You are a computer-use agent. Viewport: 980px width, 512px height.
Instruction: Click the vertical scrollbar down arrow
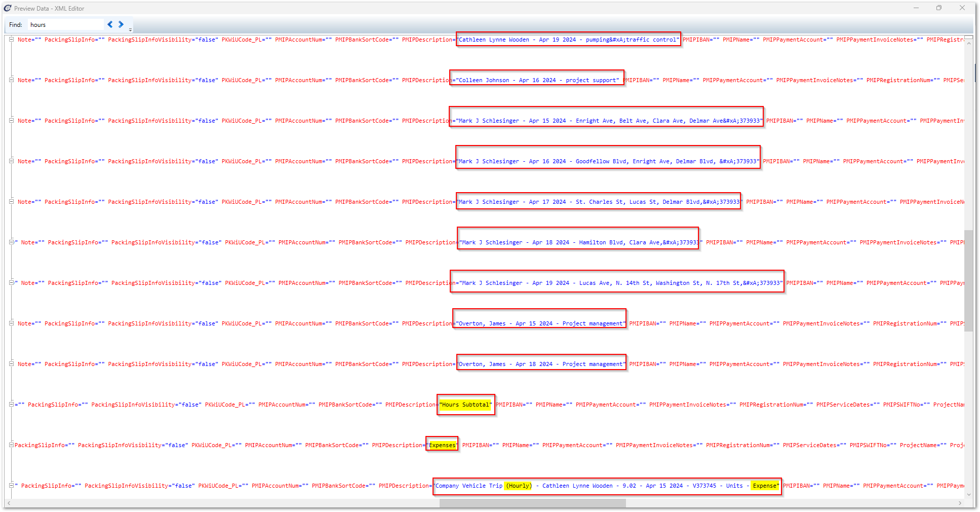click(x=968, y=494)
